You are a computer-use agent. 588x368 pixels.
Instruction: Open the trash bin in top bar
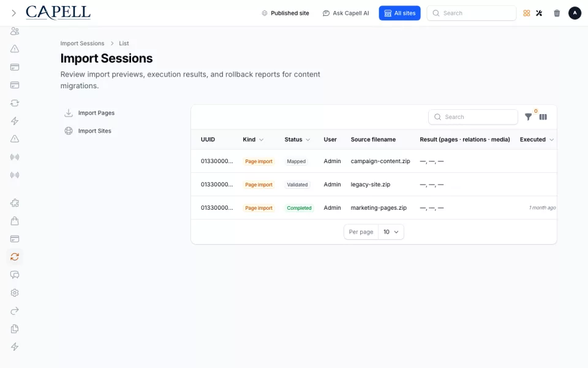tap(557, 13)
